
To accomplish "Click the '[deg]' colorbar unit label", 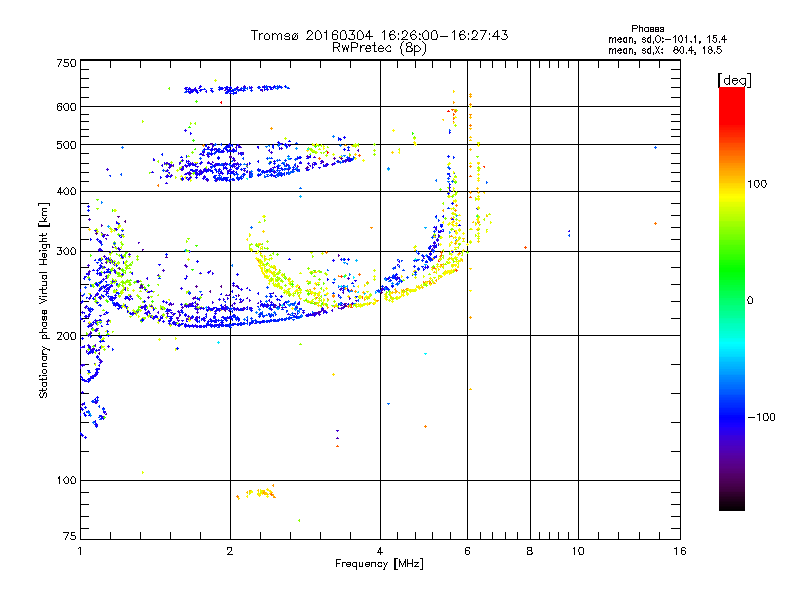I will [734, 80].
